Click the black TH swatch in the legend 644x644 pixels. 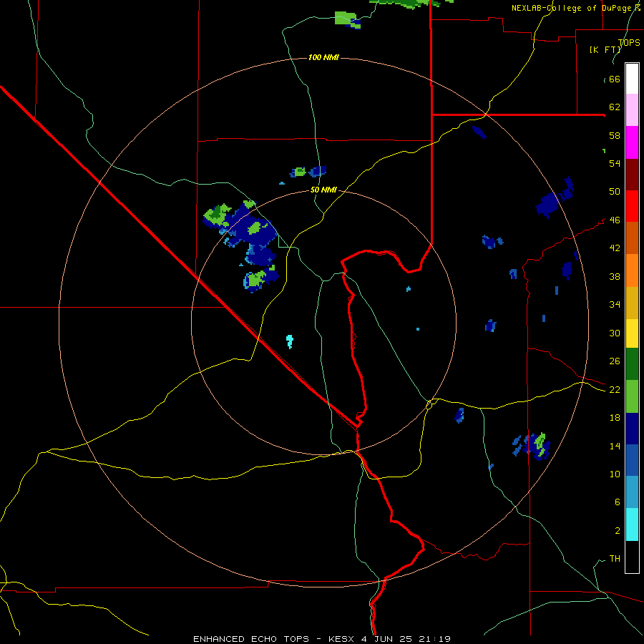632,557
